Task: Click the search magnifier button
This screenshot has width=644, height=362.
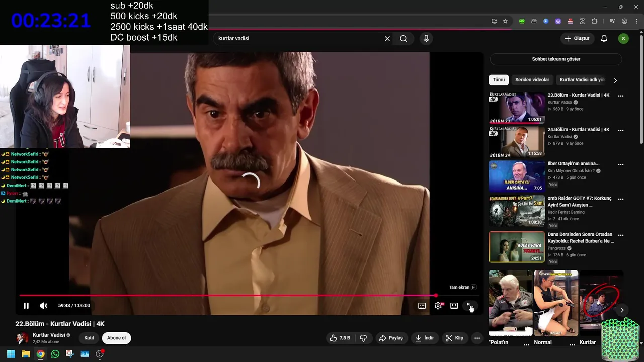Action: pos(404,38)
